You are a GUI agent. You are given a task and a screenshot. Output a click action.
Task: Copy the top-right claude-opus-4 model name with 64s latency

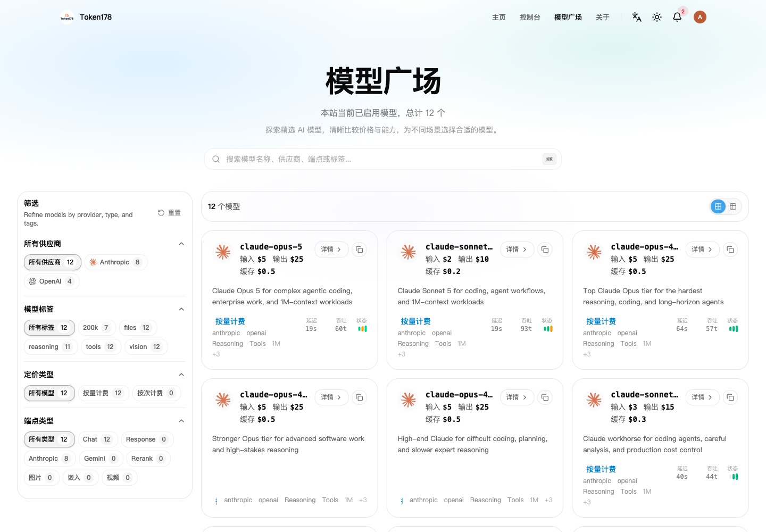click(x=730, y=250)
